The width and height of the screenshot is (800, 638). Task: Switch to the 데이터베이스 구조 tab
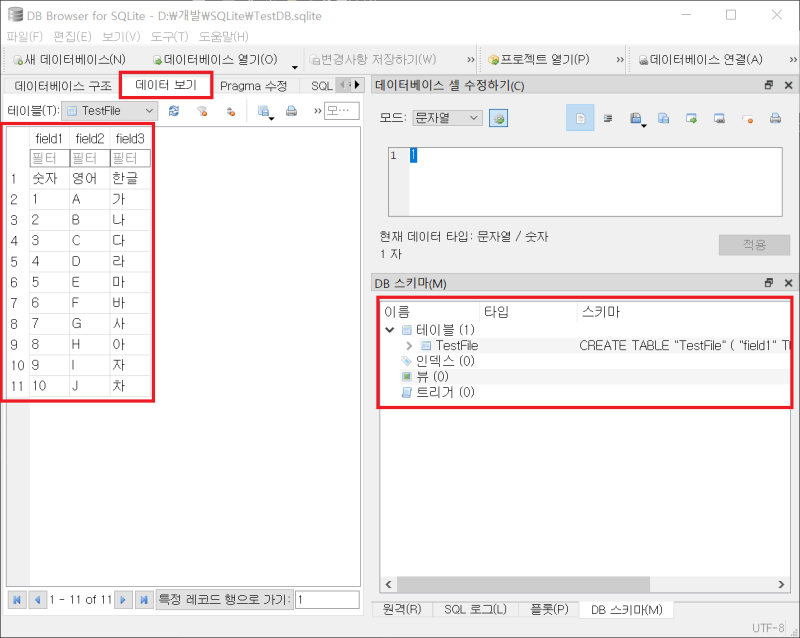(63, 86)
